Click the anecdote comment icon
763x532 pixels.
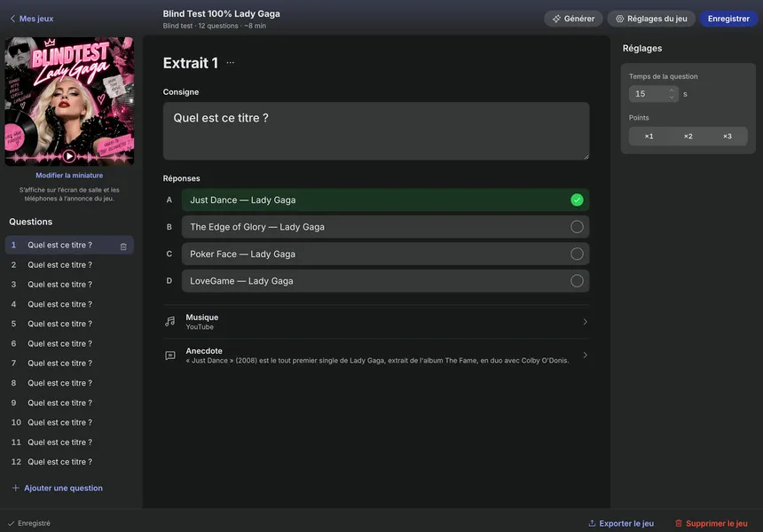pyautogui.click(x=170, y=356)
